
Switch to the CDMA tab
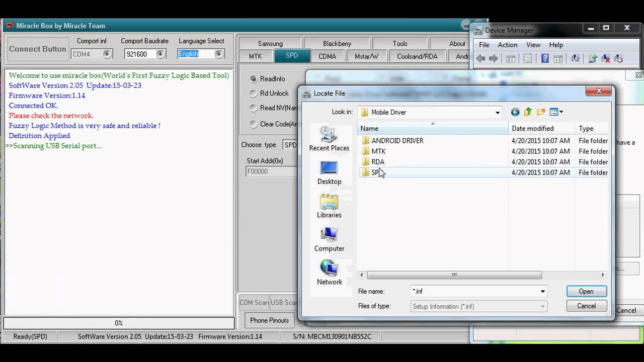[327, 56]
